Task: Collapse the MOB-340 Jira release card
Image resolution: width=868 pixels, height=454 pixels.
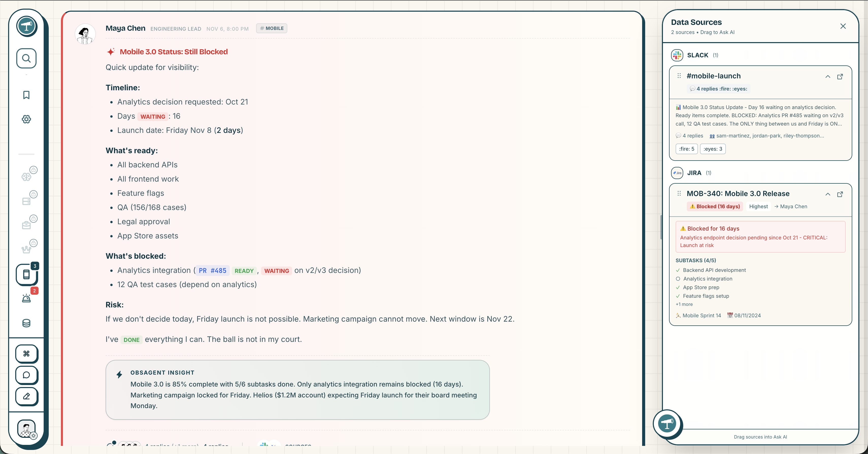Action: [828, 195]
